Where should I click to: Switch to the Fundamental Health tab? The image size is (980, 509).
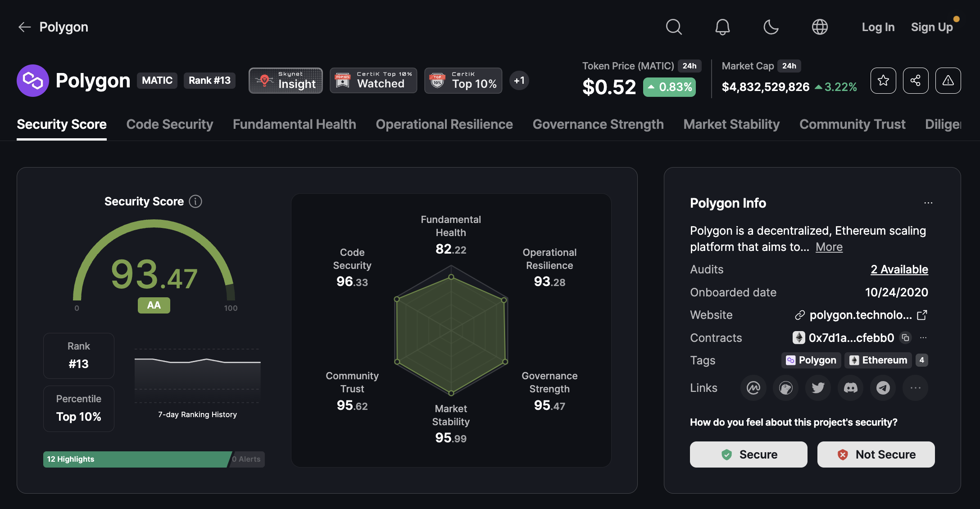[x=294, y=123]
